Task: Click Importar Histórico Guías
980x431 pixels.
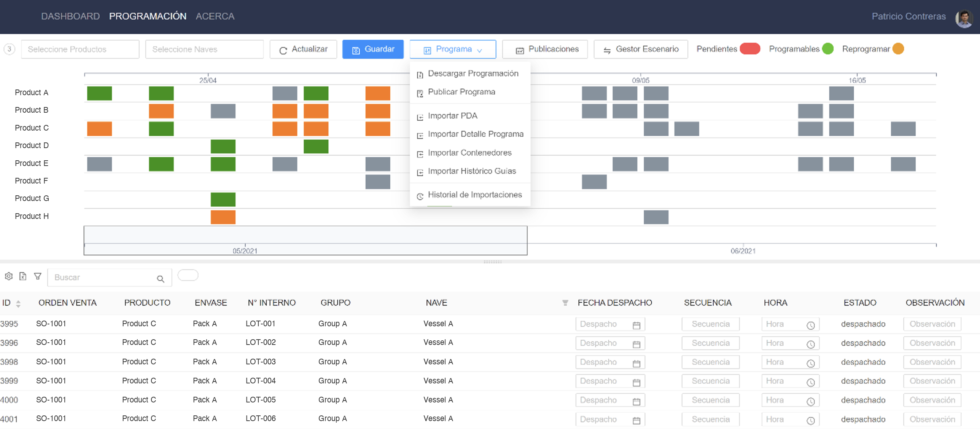Action: point(470,171)
